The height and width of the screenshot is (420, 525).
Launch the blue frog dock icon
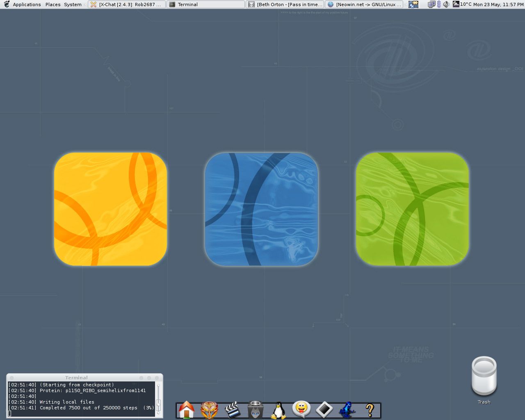(x=347, y=410)
